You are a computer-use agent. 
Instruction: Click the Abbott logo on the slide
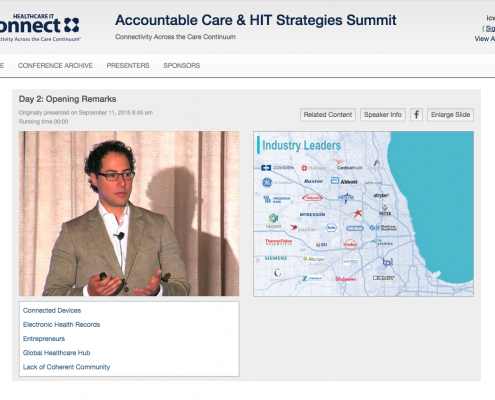coord(344,181)
